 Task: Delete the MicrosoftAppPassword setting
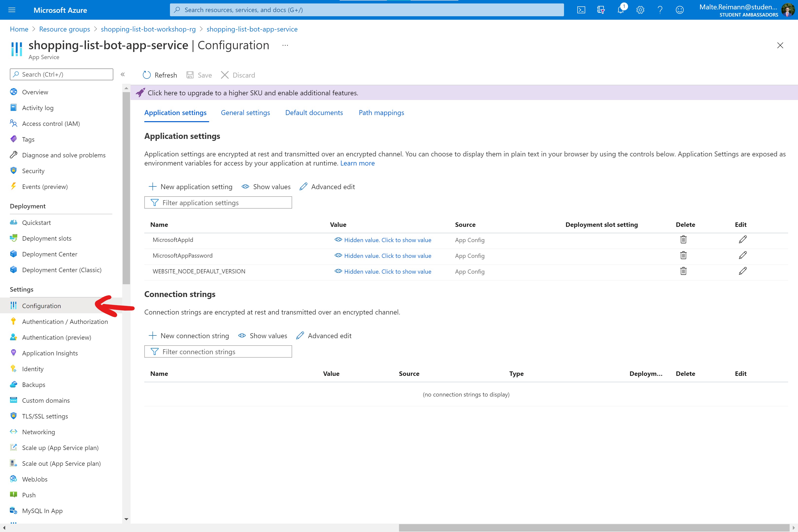(x=683, y=255)
